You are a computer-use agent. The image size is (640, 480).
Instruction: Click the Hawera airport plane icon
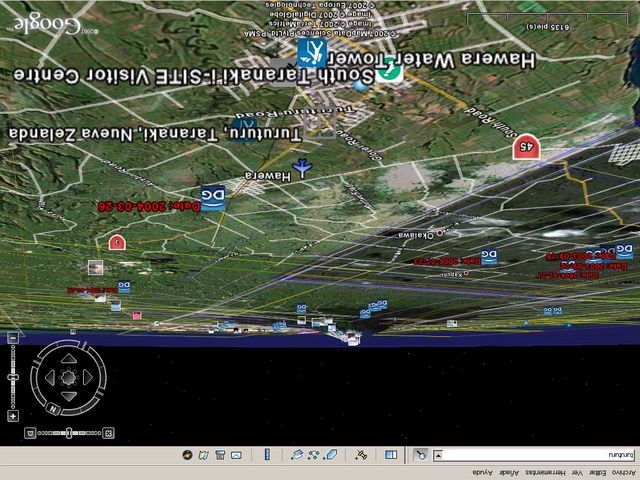click(302, 169)
